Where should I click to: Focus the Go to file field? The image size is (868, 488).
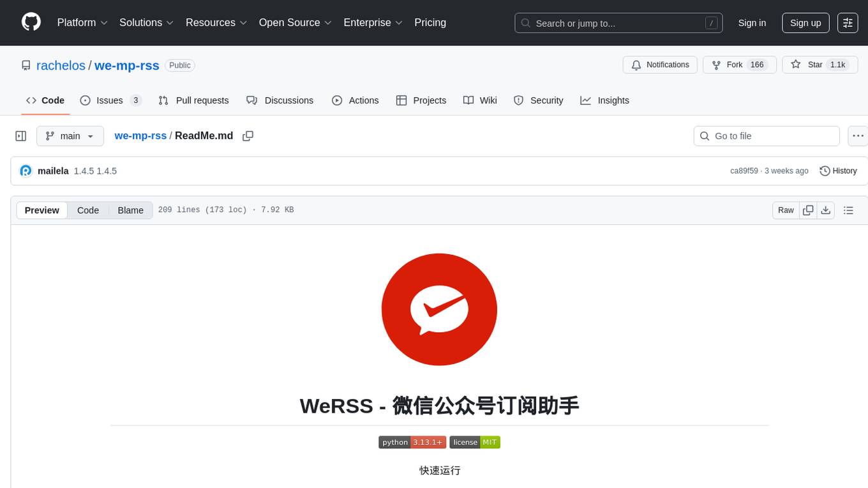point(767,136)
